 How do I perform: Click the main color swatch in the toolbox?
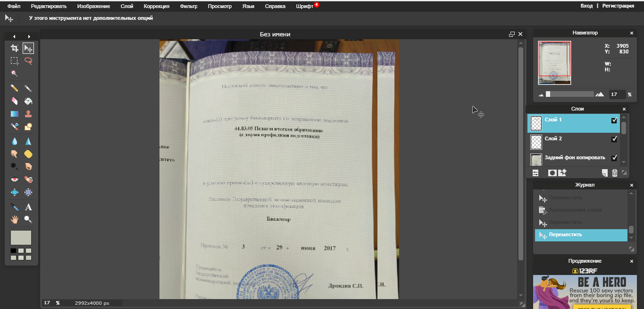[x=21, y=237]
